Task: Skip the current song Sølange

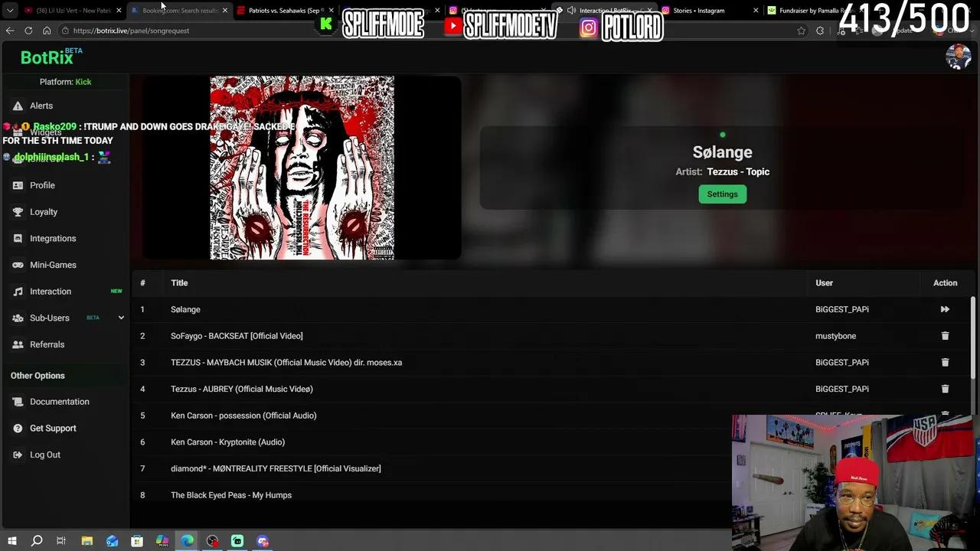Action: click(945, 309)
